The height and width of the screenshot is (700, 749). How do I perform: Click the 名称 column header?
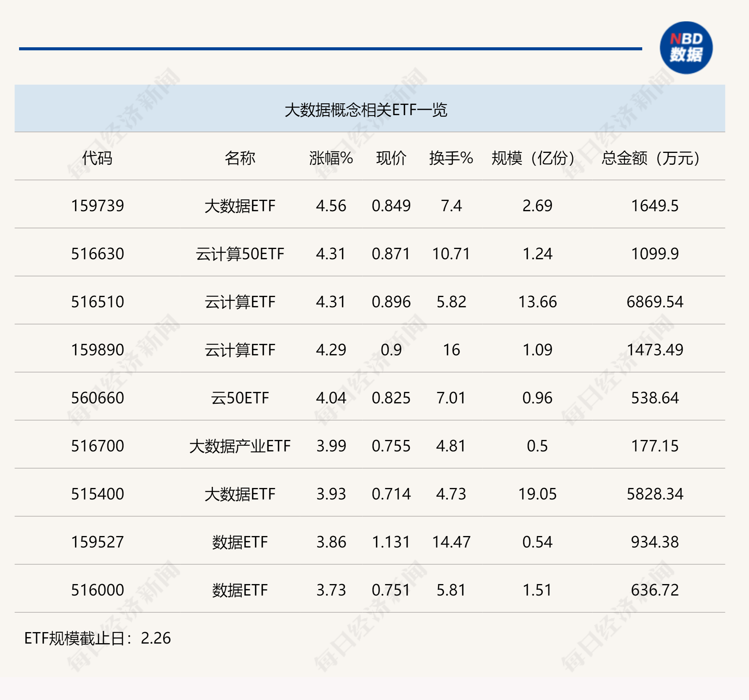(240, 158)
